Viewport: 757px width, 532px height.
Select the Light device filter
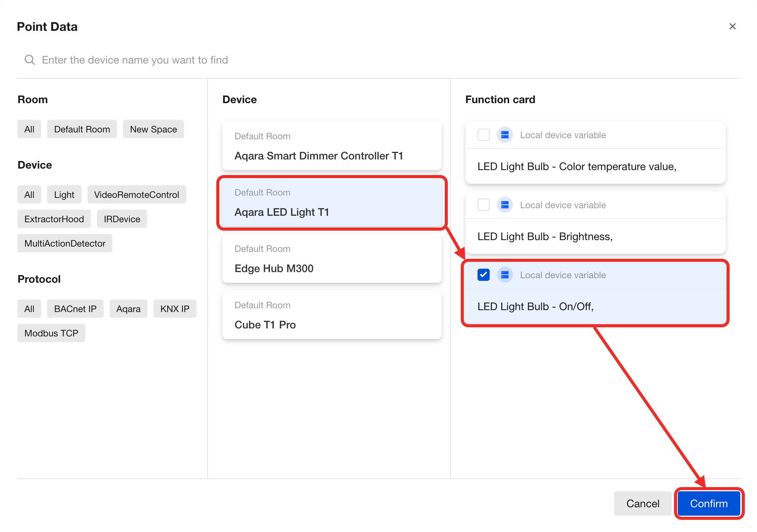pyautogui.click(x=64, y=195)
